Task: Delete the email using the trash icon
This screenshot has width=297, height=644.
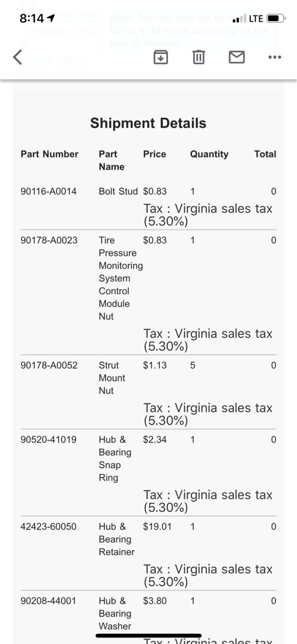Action: 199,57
